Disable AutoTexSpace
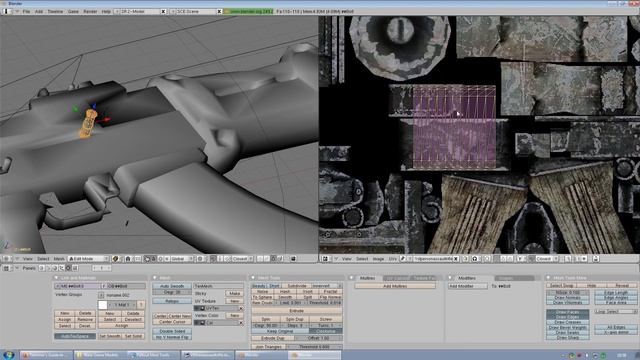The height and width of the screenshot is (360, 640). coord(75,336)
